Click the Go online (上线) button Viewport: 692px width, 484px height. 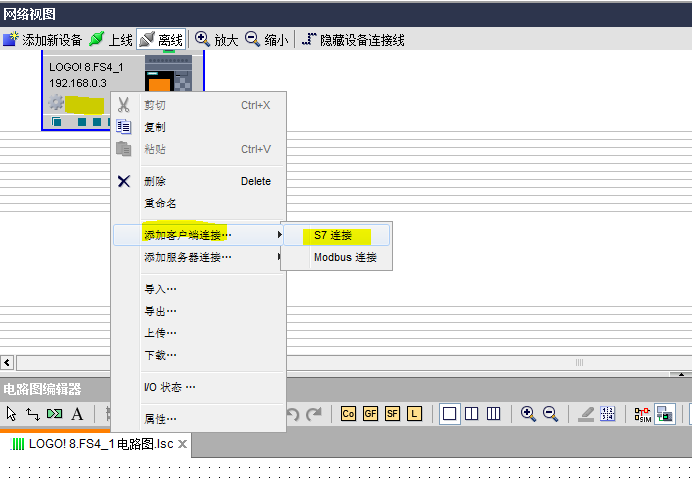[110, 40]
